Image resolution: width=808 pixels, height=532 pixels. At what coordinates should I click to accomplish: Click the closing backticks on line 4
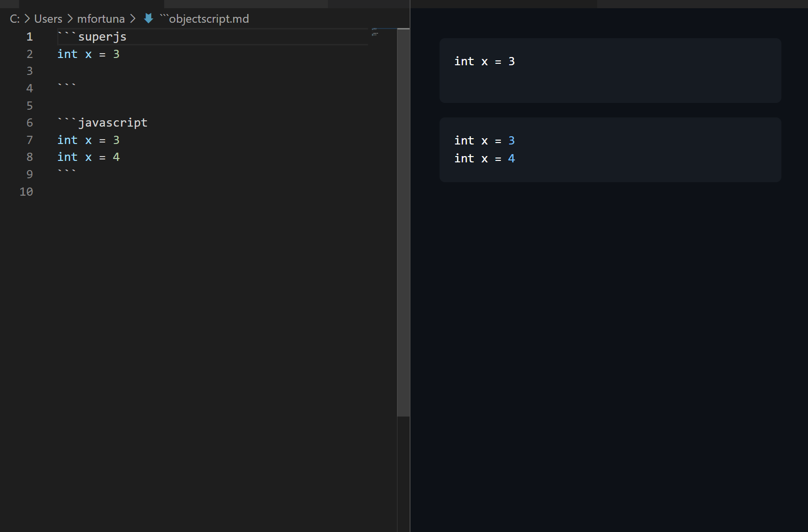[67, 86]
